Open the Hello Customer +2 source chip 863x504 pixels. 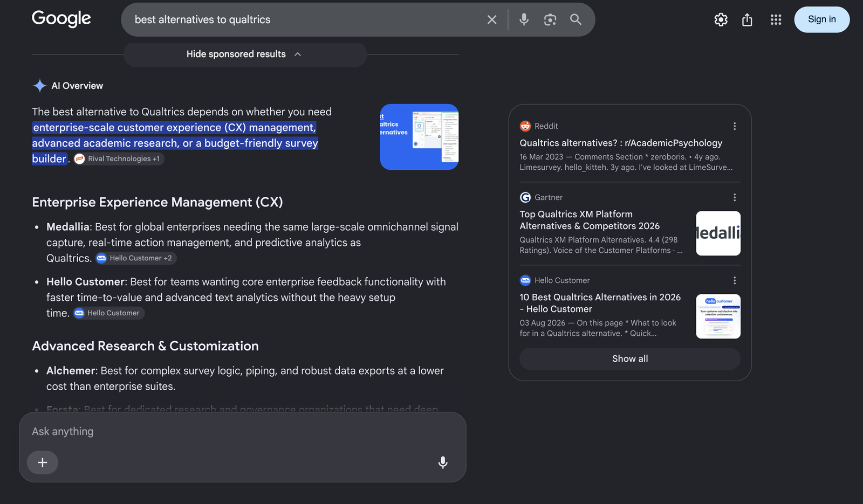click(136, 258)
